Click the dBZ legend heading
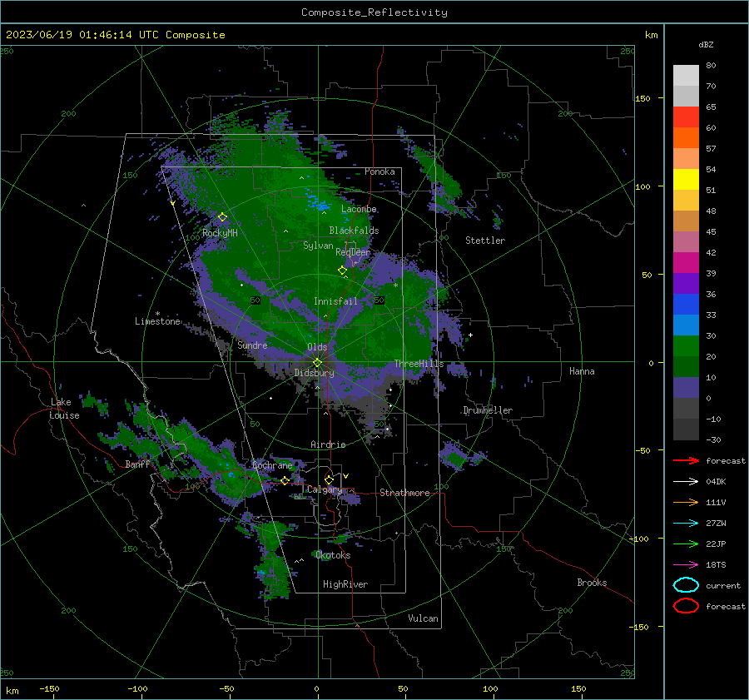This screenshot has width=749, height=700. coord(706,44)
